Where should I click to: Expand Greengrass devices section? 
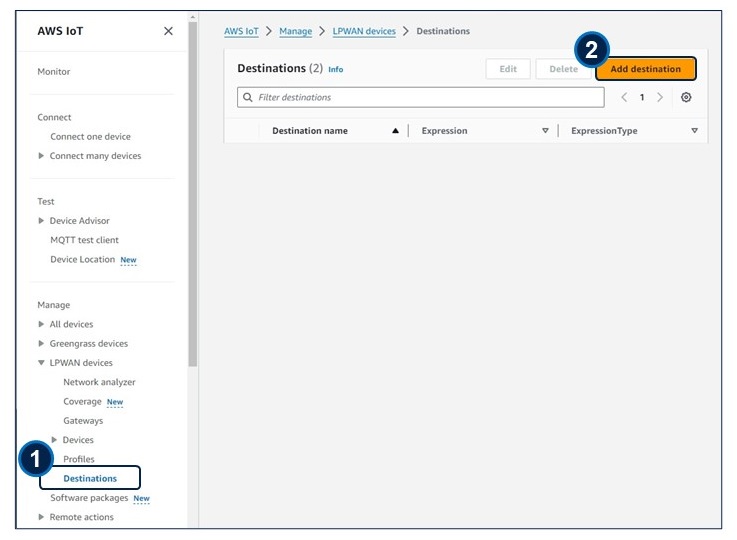[x=41, y=344]
